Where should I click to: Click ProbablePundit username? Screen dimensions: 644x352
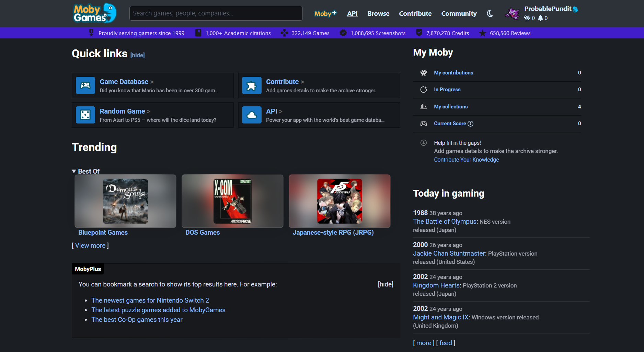click(x=548, y=9)
